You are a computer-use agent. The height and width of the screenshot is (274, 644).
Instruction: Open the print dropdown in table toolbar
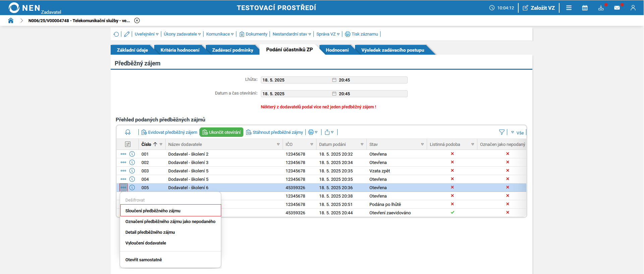[x=313, y=132]
